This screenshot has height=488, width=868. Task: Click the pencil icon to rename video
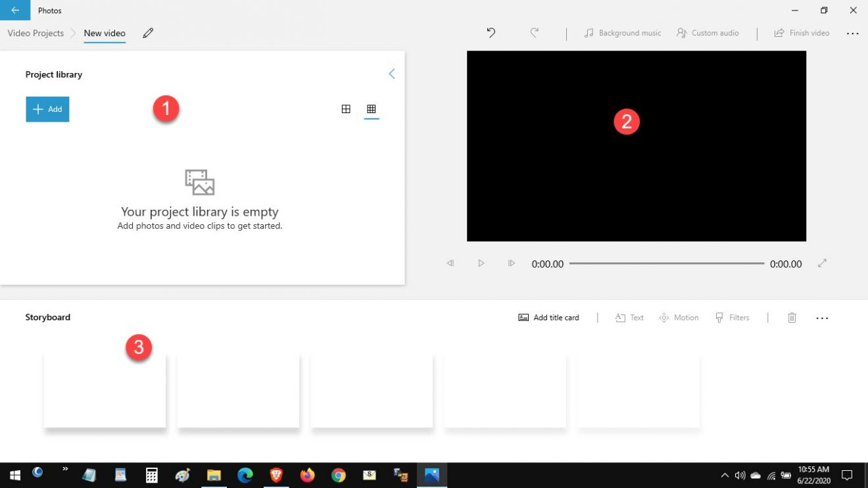coord(148,33)
